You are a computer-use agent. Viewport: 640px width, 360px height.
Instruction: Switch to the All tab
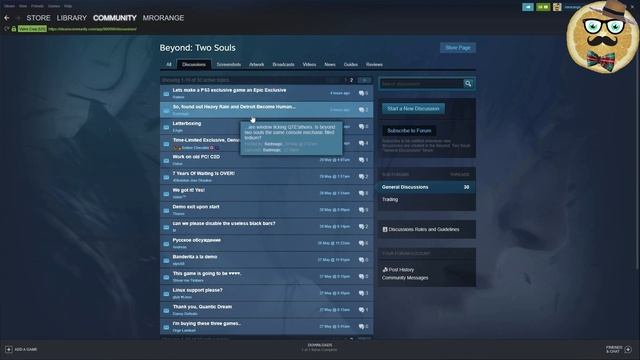point(169,64)
